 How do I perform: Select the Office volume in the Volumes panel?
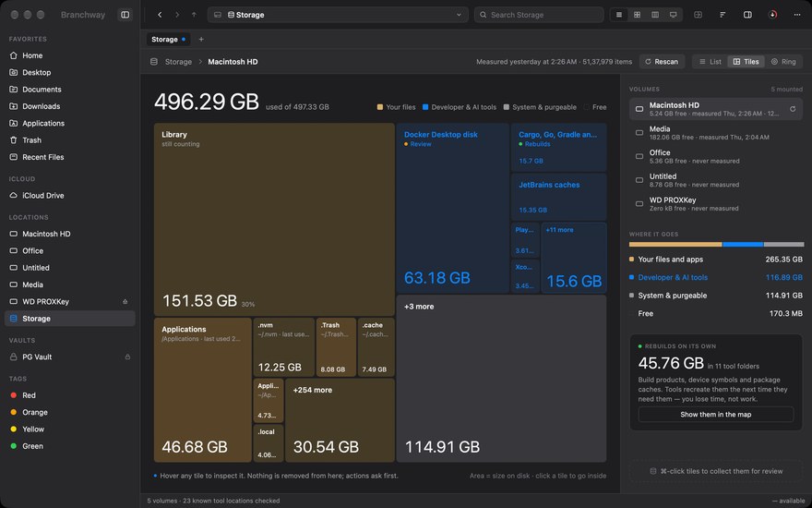pos(716,156)
